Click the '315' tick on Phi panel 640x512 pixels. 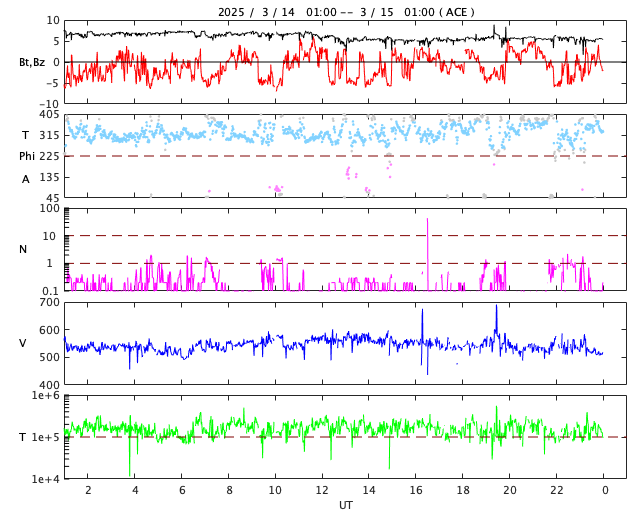(x=49, y=135)
